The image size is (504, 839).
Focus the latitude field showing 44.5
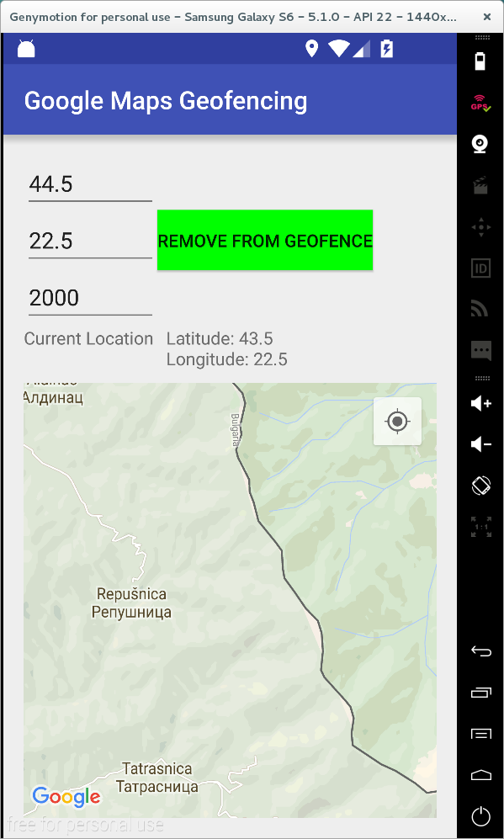[x=90, y=186]
